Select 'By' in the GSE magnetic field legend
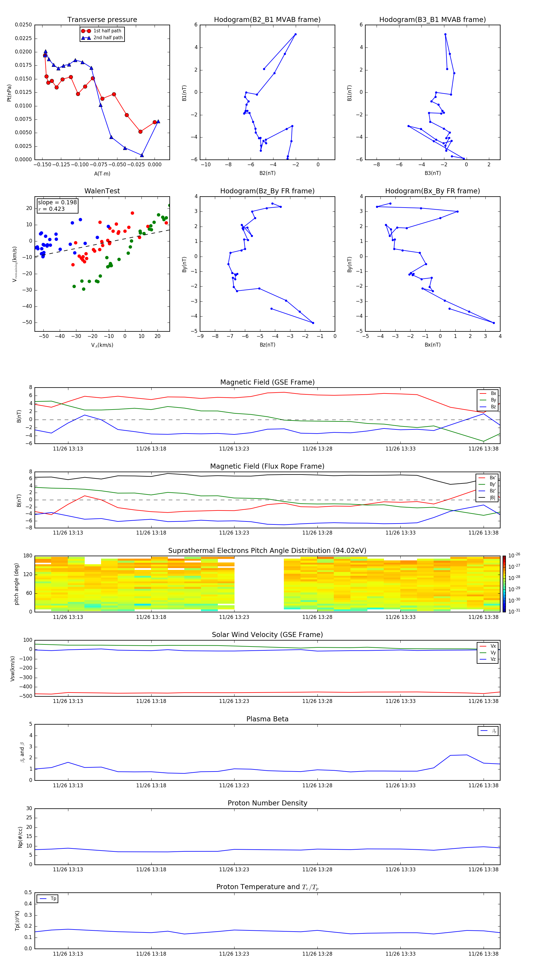The image size is (535, 980). [488, 400]
